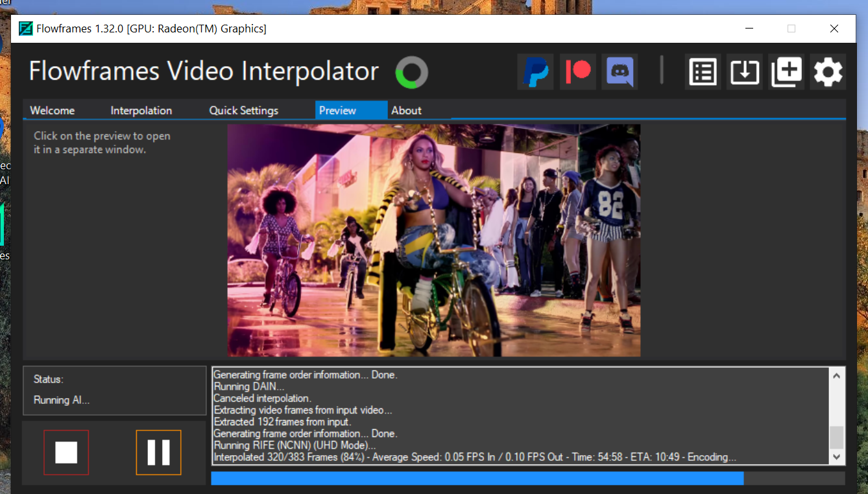Pause the interpolation process
868x494 pixels.
[158, 453]
